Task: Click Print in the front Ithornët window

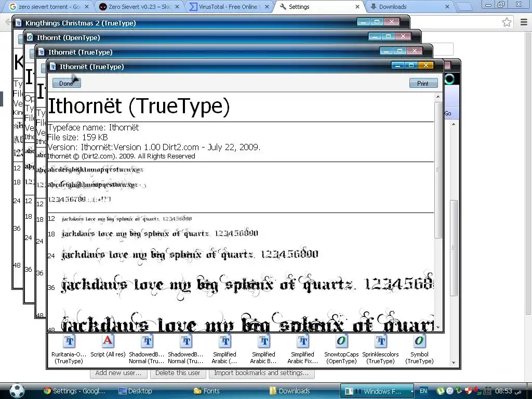Action: [x=423, y=83]
